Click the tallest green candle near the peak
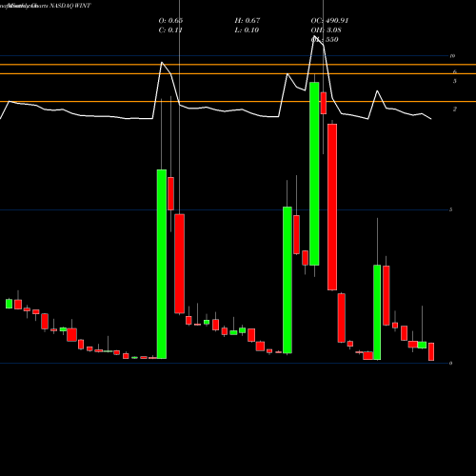The height and width of the screenshot is (476, 476). 314,173
